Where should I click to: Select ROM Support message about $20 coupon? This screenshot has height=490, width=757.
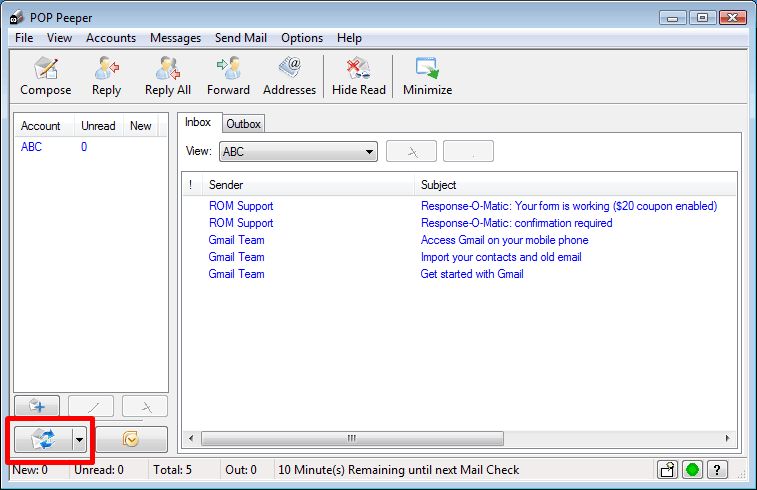pos(460,206)
